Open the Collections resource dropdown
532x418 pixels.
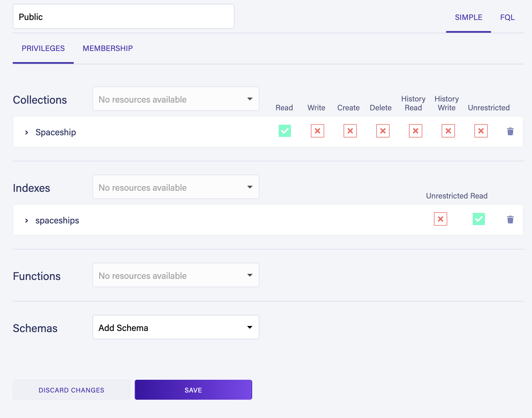pyautogui.click(x=176, y=99)
